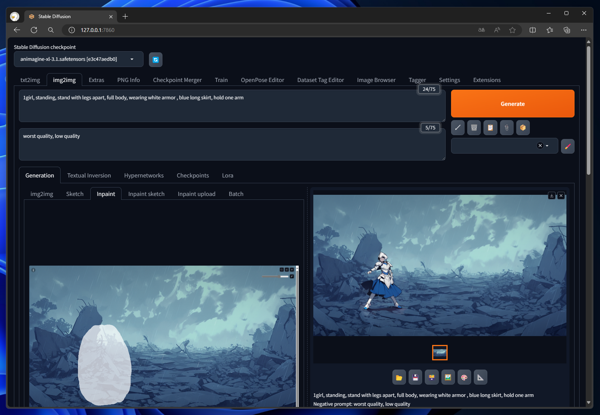Click the erase mask icon on inpaint canvas
Image resolution: width=600 pixels, height=415 pixels.
click(287, 270)
